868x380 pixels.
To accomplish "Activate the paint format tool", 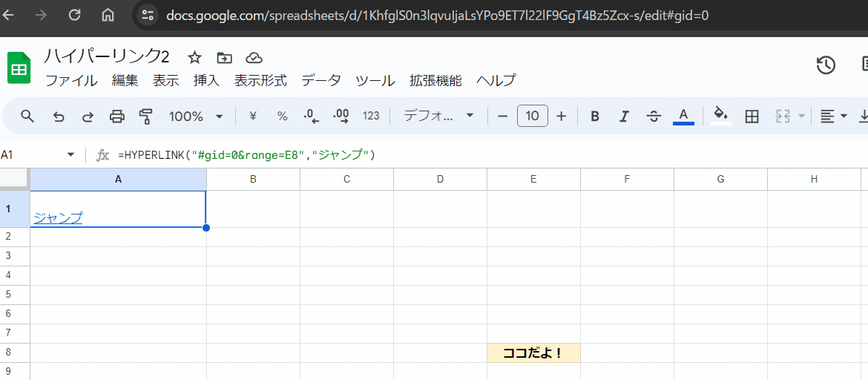I will click(145, 117).
